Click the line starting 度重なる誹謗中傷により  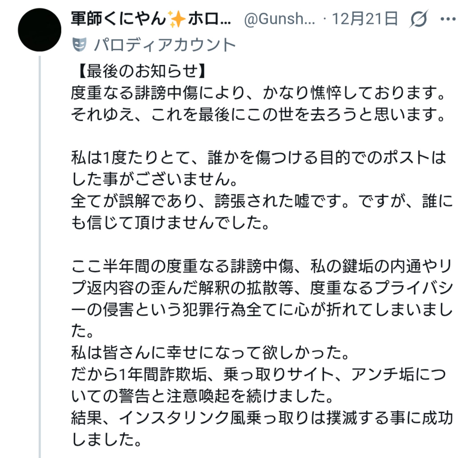pyautogui.click(x=258, y=93)
